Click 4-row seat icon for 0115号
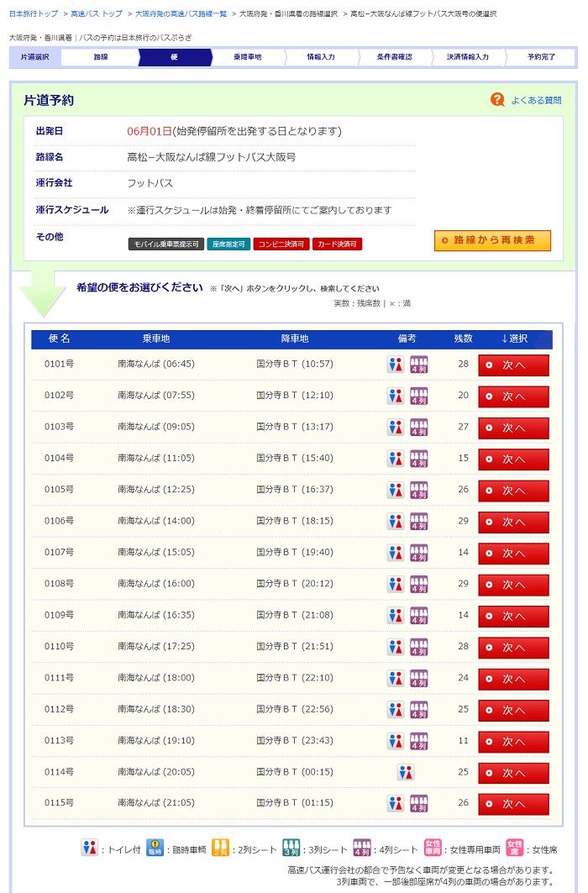Viewport: 588px width, 893px height. pos(418,804)
